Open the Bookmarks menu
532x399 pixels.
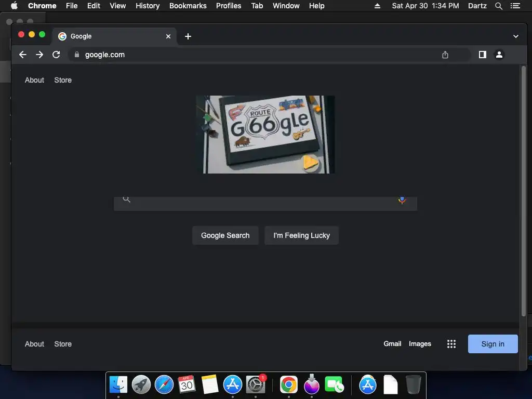pos(188,6)
